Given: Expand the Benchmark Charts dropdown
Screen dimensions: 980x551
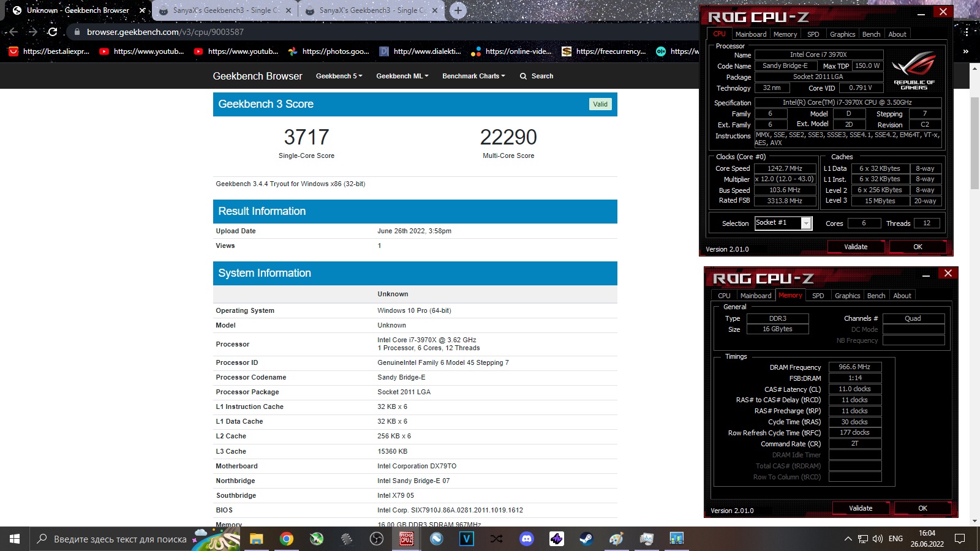Looking at the screenshot, I should pyautogui.click(x=473, y=76).
